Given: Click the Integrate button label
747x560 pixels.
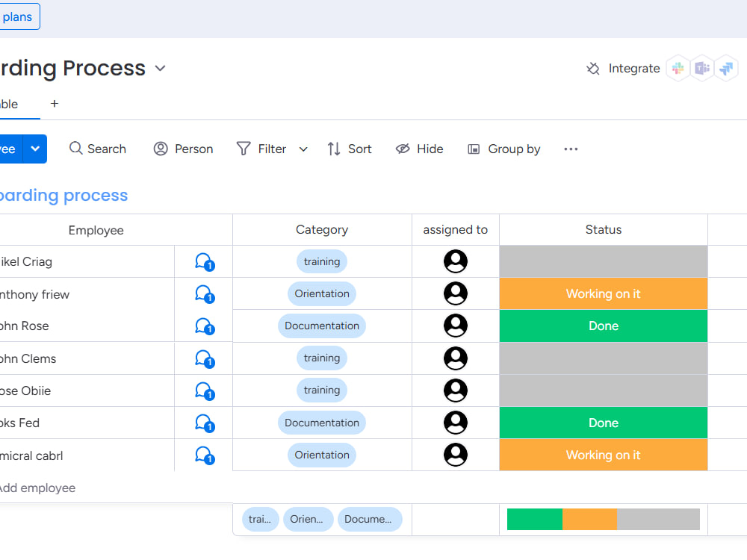Looking at the screenshot, I should 634,69.
